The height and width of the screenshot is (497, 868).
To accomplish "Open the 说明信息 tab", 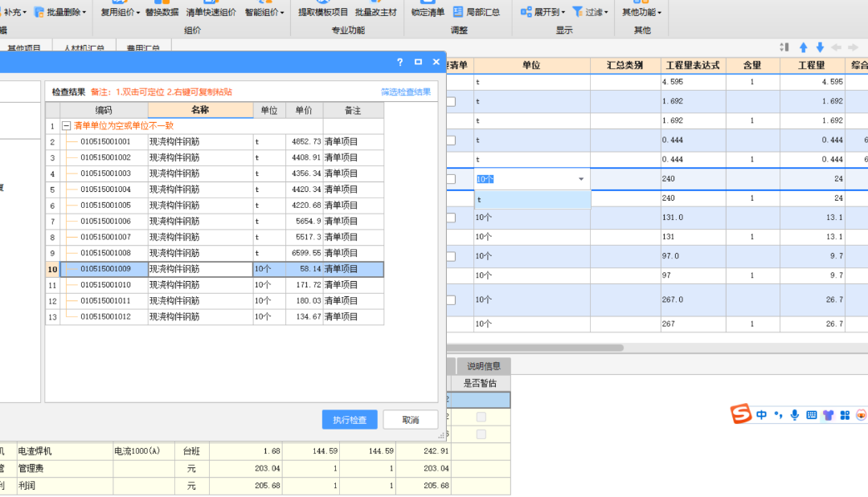I will click(483, 366).
